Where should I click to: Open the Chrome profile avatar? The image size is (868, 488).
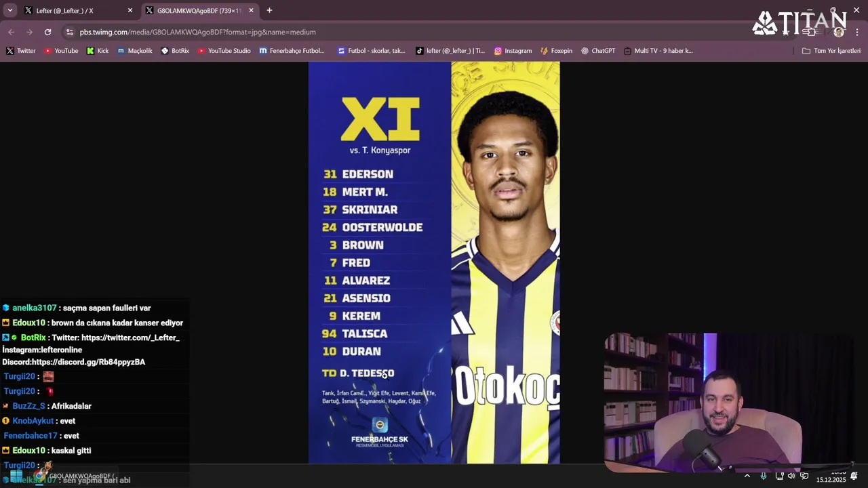coord(839,32)
